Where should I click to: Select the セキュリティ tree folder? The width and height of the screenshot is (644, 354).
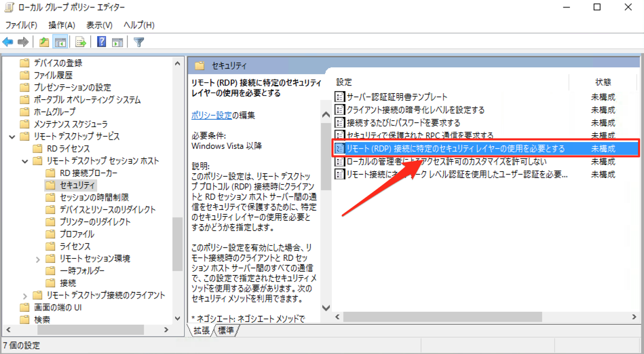pos(77,185)
